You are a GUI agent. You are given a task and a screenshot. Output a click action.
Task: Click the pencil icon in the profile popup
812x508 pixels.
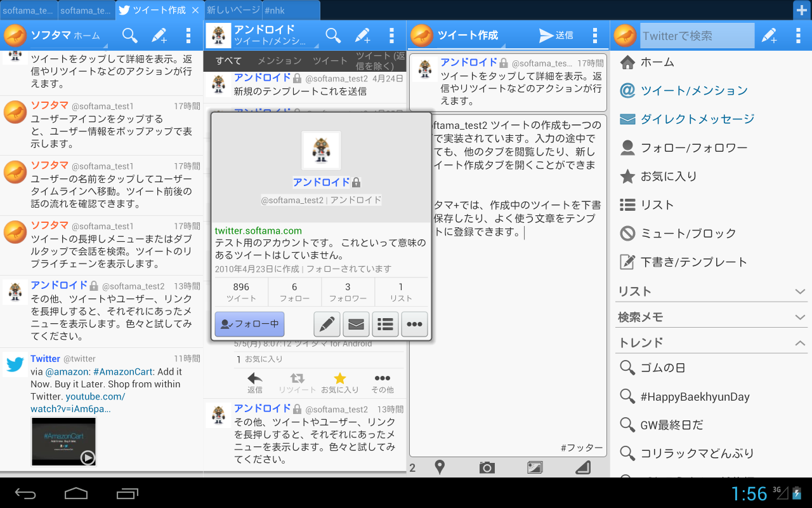[327, 324]
